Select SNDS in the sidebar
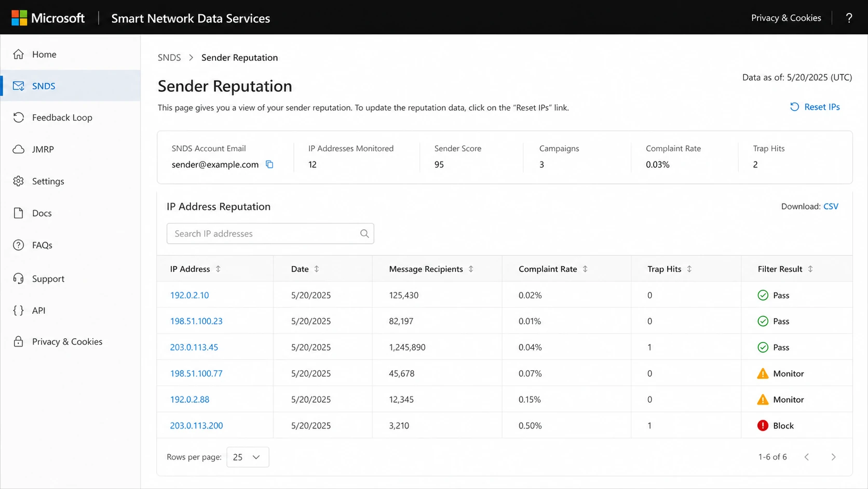Screen dimensions: 868x489 pyautogui.click(x=71, y=86)
